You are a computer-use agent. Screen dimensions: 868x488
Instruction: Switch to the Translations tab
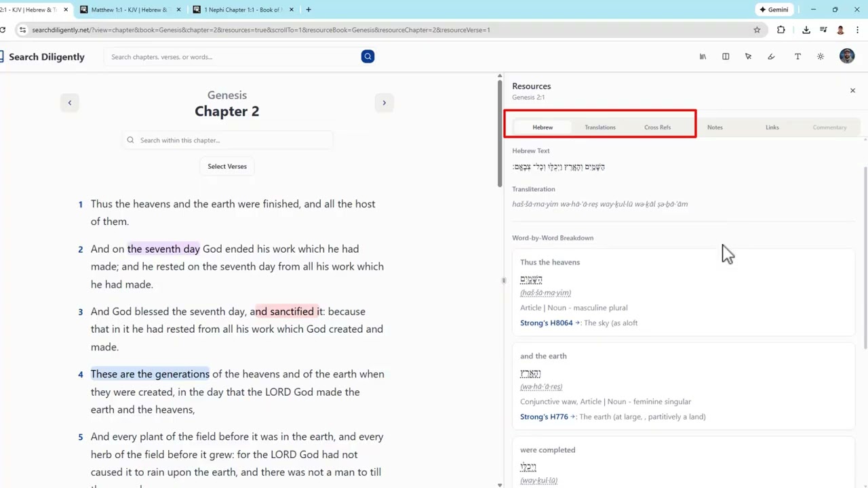pyautogui.click(x=600, y=127)
